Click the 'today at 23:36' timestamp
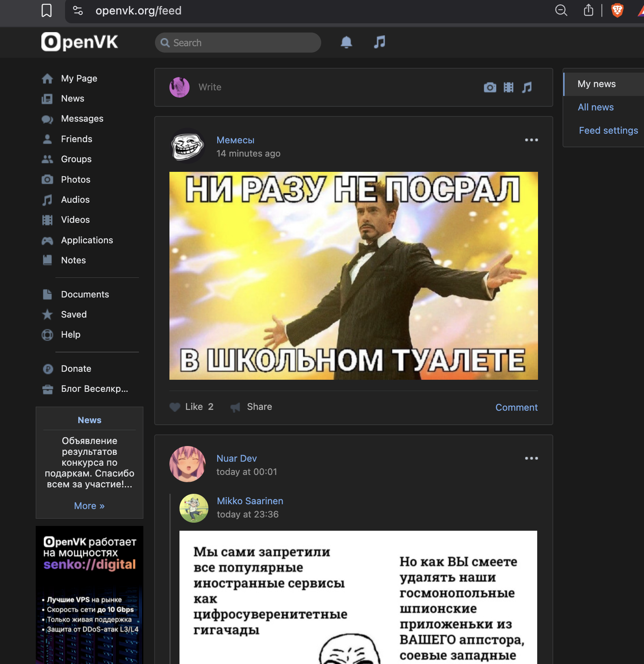Image resolution: width=644 pixels, height=664 pixels. tap(248, 515)
